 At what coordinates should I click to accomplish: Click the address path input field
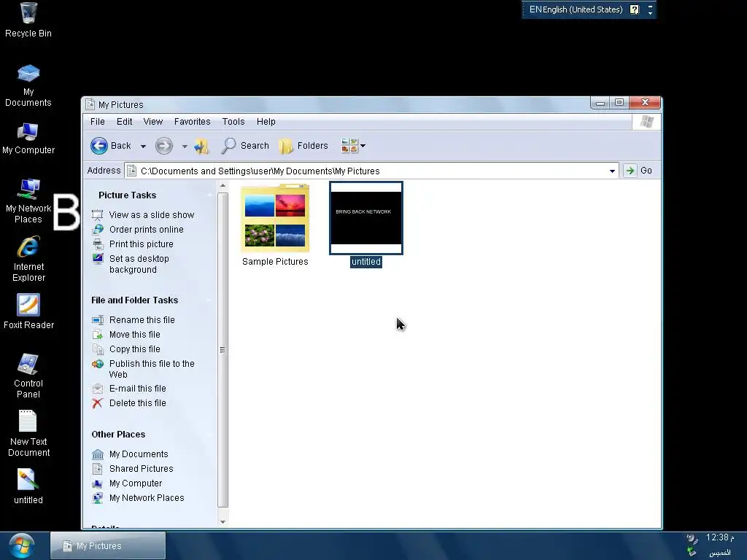pyautogui.click(x=371, y=171)
